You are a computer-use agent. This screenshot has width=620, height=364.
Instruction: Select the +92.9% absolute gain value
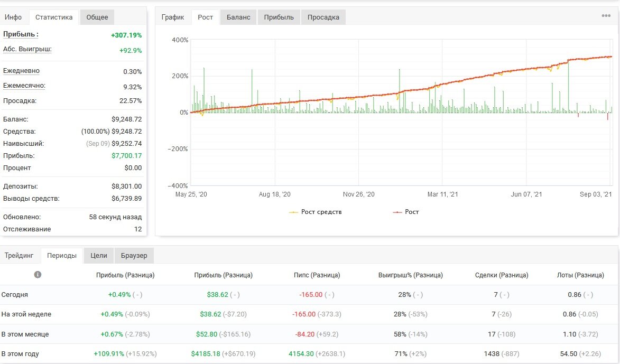[x=131, y=51]
